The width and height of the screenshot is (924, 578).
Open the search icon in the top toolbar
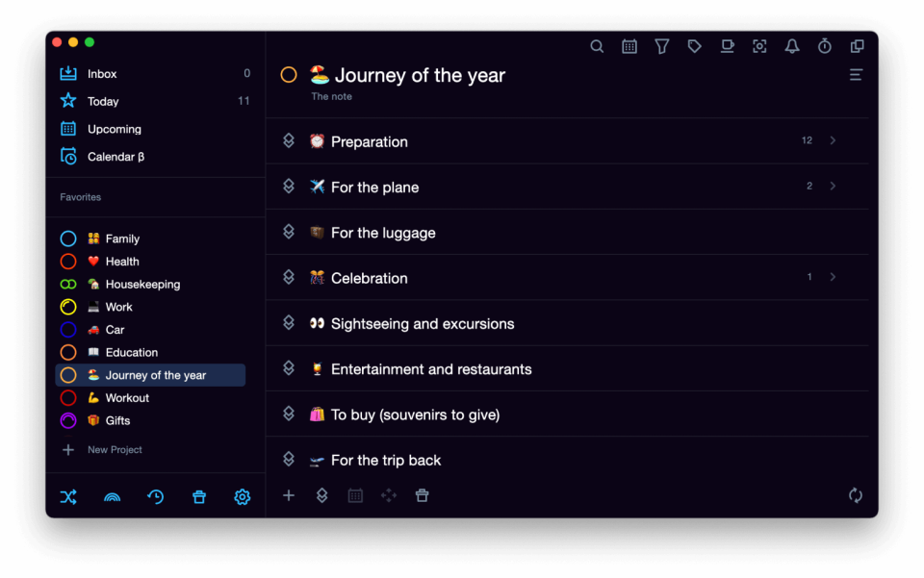pos(597,45)
